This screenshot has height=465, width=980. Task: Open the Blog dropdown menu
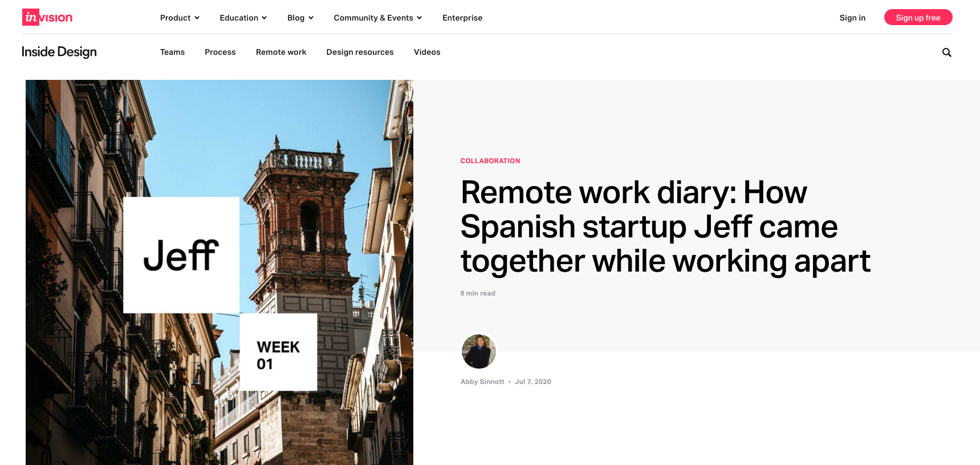(300, 18)
